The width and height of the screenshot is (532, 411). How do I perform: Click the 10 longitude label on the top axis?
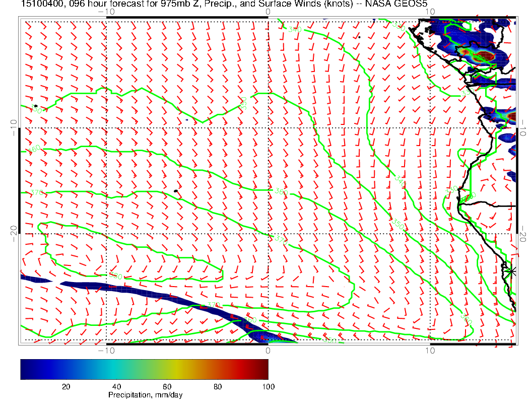430,11
